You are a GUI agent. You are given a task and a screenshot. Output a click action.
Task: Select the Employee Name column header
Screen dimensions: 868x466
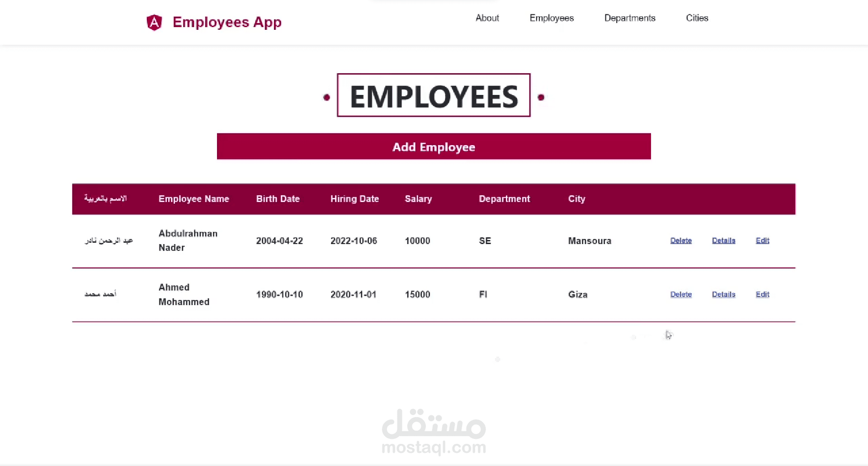193,199
